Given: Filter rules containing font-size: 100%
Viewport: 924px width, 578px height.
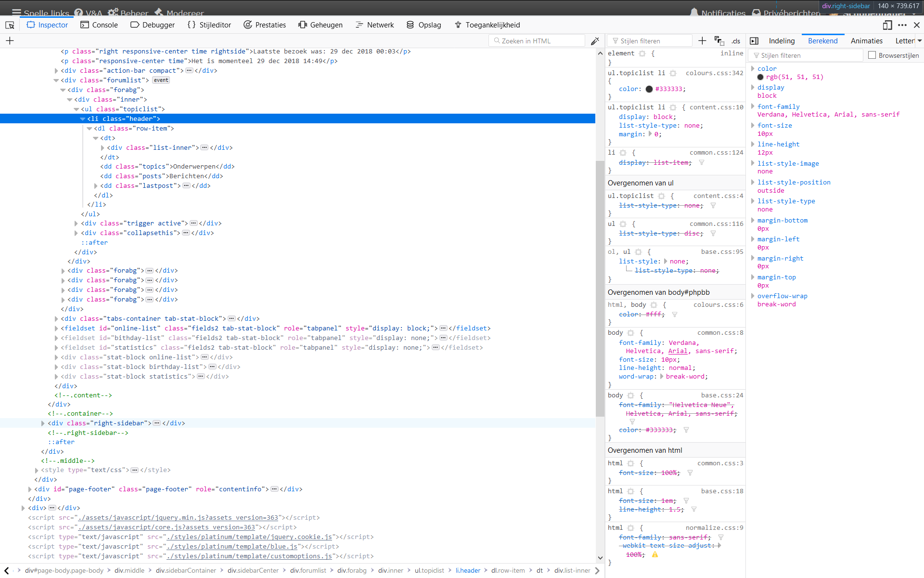Looking at the screenshot, I should 690,473.
